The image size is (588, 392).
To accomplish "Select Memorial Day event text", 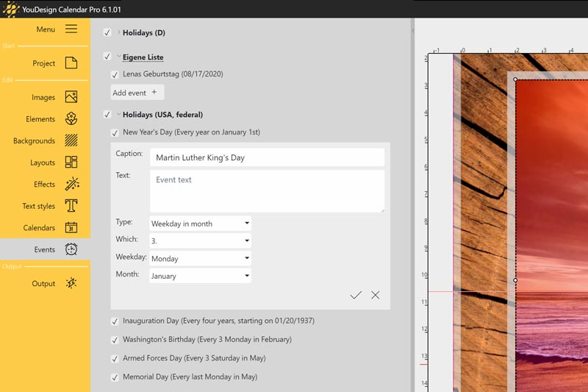I will 190,377.
